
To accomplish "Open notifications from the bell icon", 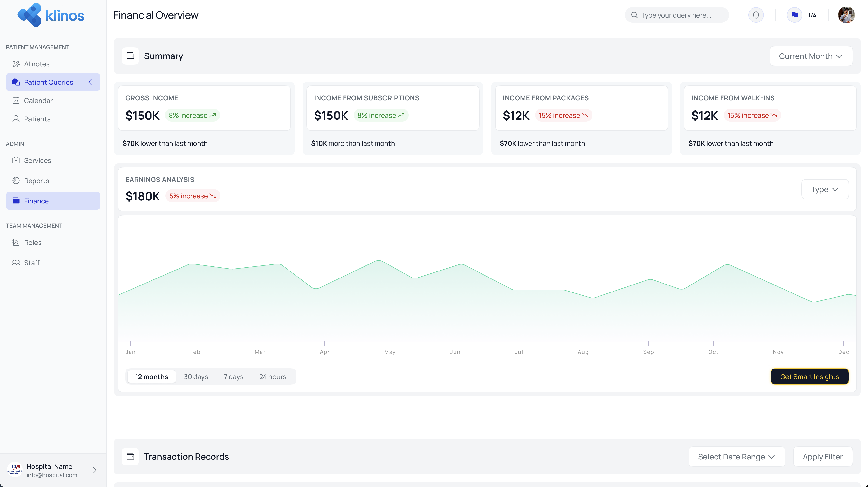I will point(756,15).
